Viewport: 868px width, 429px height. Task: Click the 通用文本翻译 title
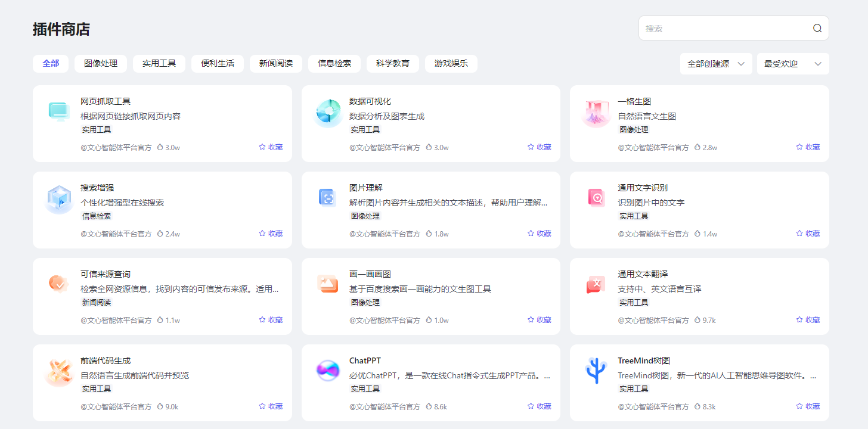(x=643, y=274)
